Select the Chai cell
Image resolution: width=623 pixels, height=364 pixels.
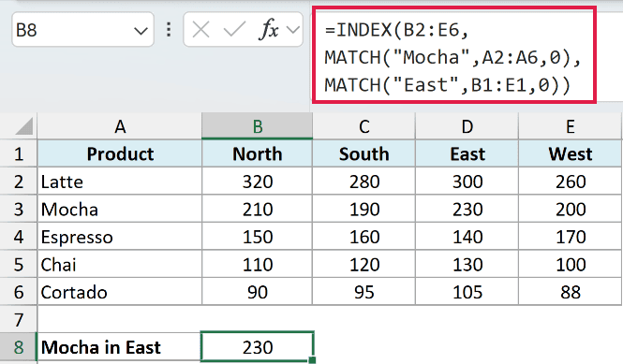120,265
